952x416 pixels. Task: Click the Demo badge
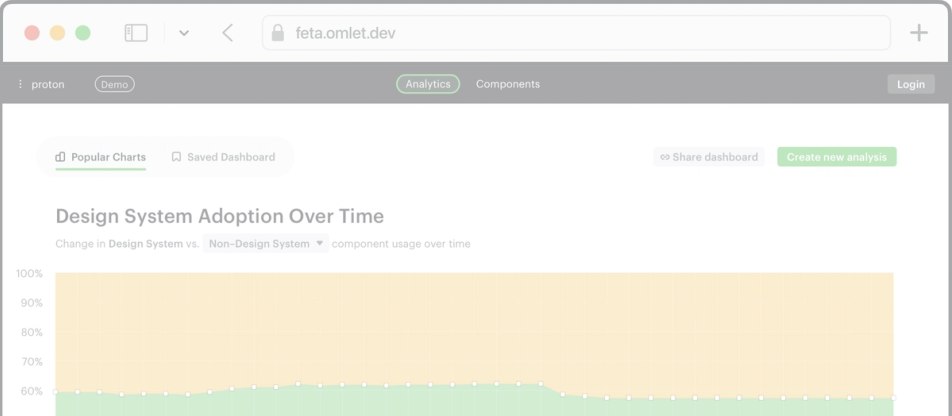[115, 84]
